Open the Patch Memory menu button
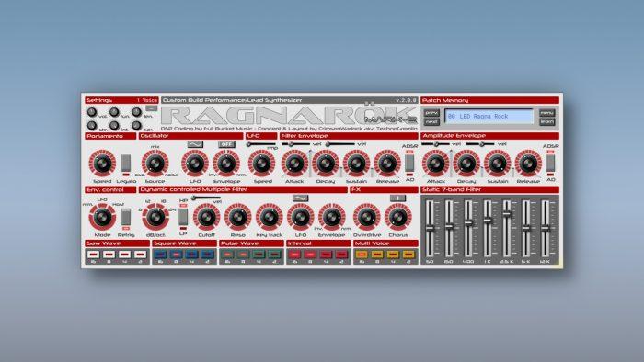Image resolution: width=644 pixels, height=362 pixels. [547, 113]
